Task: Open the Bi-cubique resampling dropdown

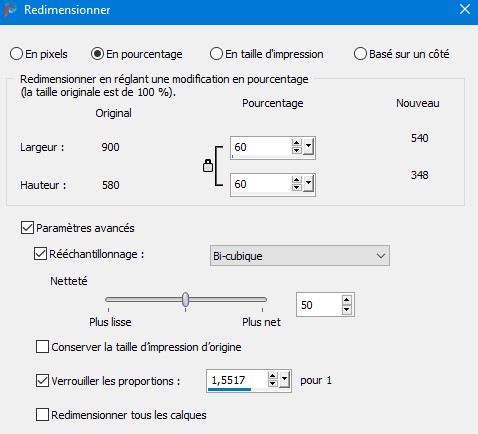Action: (x=300, y=256)
